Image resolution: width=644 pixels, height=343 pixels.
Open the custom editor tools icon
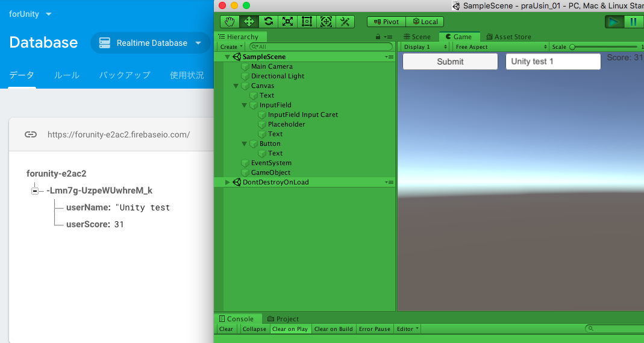345,22
